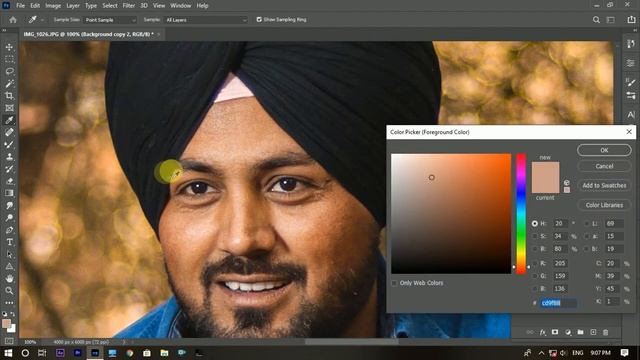Select the Move tool
Image resolution: width=640 pixels, height=360 pixels.
[9, 47]
